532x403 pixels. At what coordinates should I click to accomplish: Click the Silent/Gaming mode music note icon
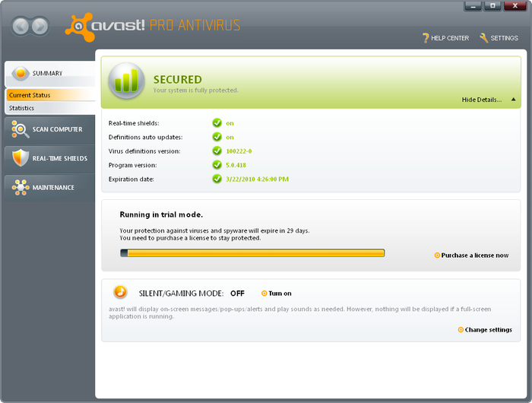(120, 292)
